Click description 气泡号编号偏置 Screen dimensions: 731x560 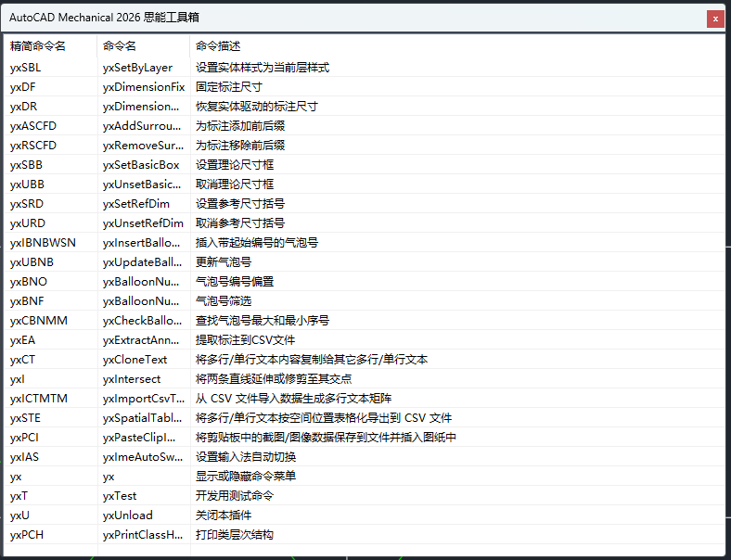[235, 282]
